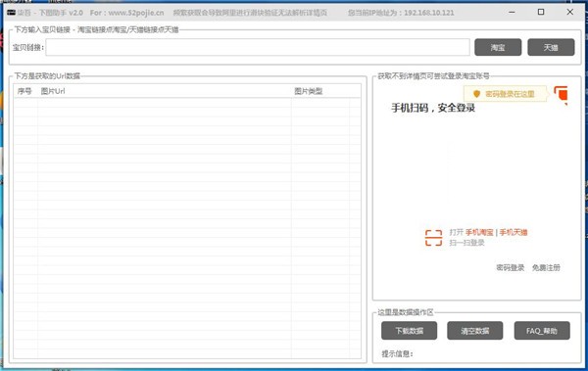The width and height of the screenshot is (588, 371).
Task: Click the 序号 column header
Action: click(x=24, y=91)
